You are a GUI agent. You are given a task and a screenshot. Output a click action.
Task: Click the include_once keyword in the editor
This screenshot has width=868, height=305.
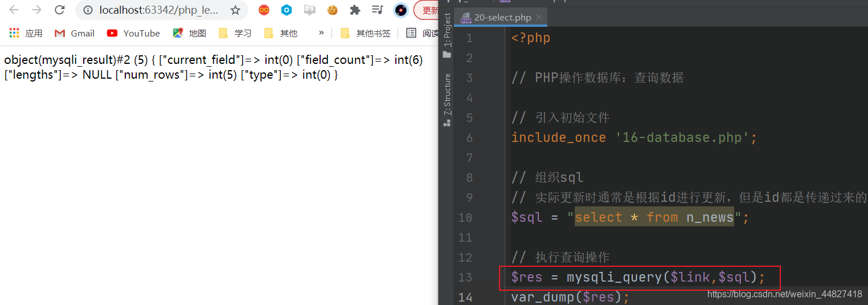[559, 137]
